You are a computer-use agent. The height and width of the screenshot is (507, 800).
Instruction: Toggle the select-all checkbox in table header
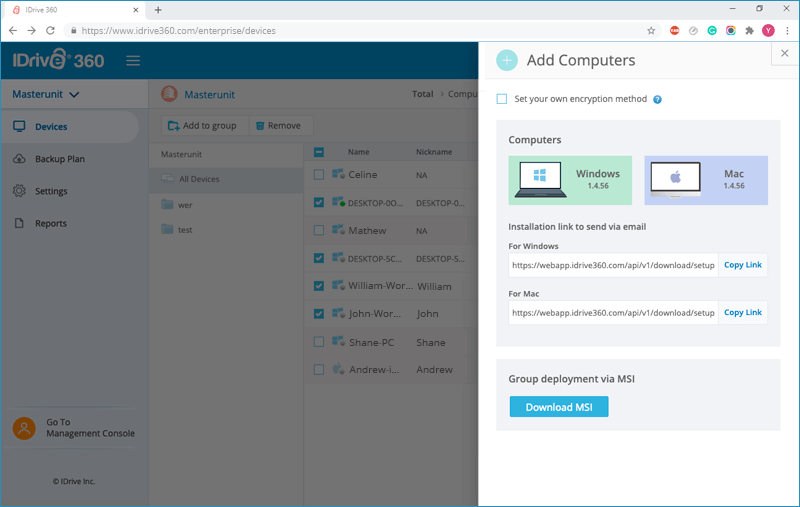pos(319,152)
